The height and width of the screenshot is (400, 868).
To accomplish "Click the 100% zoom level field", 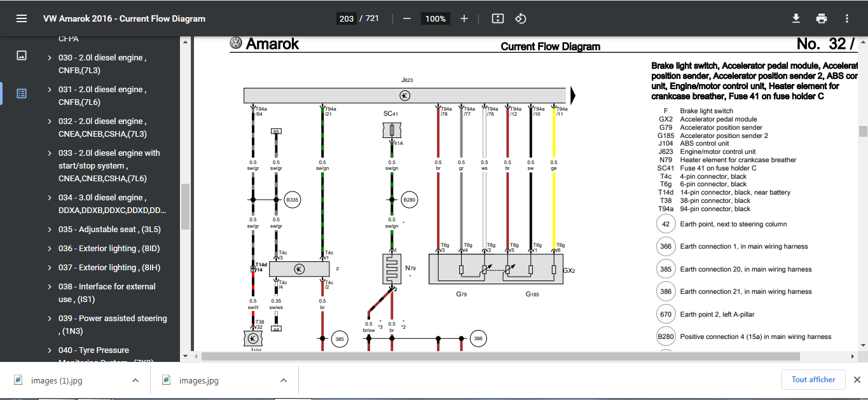I will coord(436,18).
